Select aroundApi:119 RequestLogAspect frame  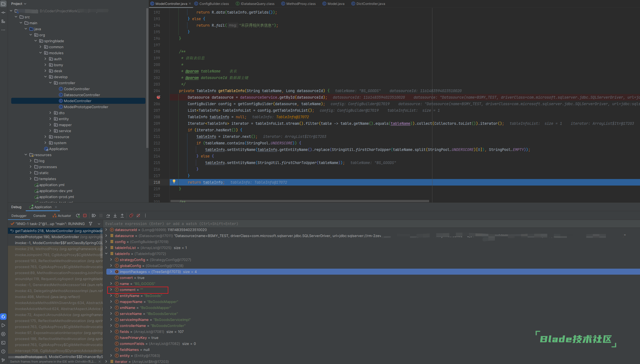click(55, 279)
